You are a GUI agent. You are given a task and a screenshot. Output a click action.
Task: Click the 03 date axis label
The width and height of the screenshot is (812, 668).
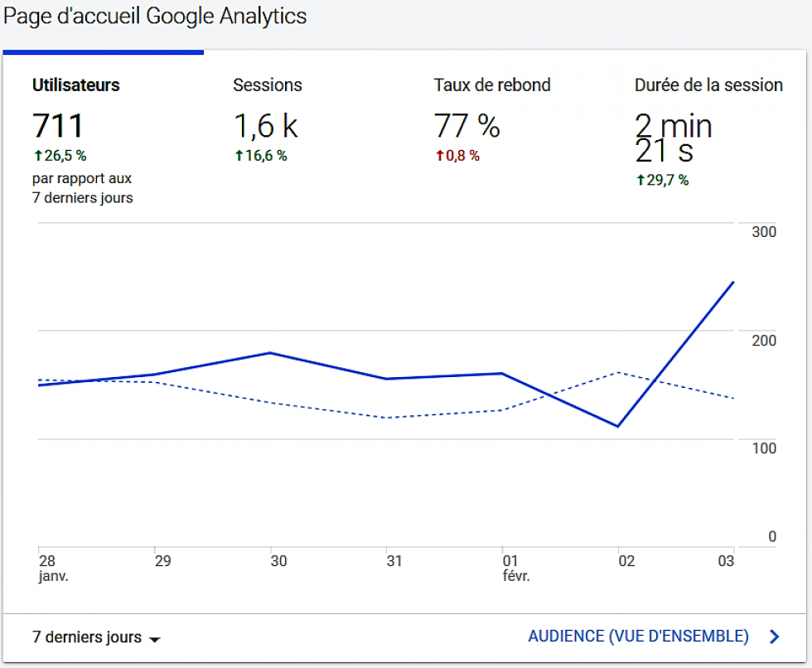[726, 561]
